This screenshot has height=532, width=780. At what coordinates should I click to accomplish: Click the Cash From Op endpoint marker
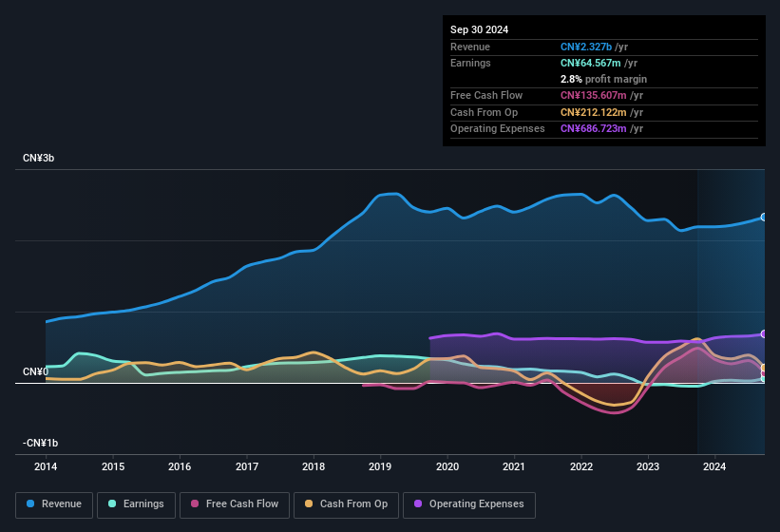point(764,368)
